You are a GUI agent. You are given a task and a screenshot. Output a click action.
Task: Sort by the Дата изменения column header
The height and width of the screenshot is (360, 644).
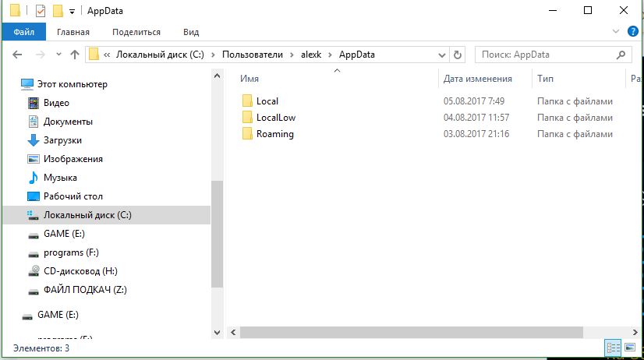(x=478, y=79)
